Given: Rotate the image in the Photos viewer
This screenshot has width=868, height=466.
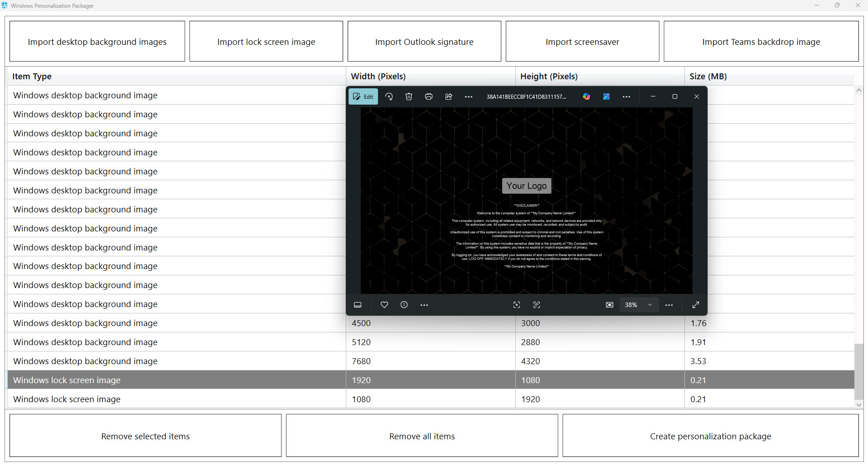Looking at the screenshot, I should coord(389,96).
